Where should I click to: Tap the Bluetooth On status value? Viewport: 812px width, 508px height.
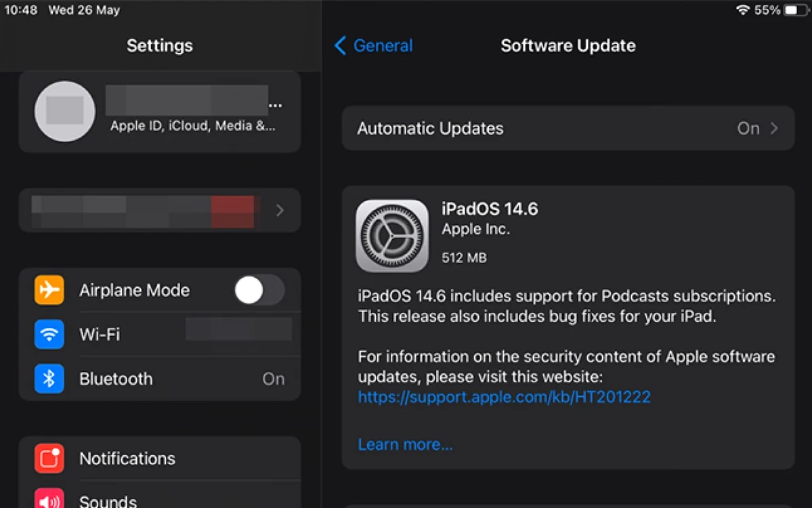click(x=274, y=379)
